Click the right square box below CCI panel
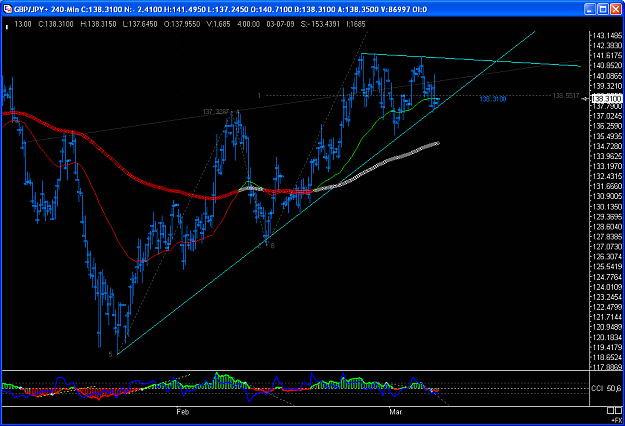 point(618,411)
